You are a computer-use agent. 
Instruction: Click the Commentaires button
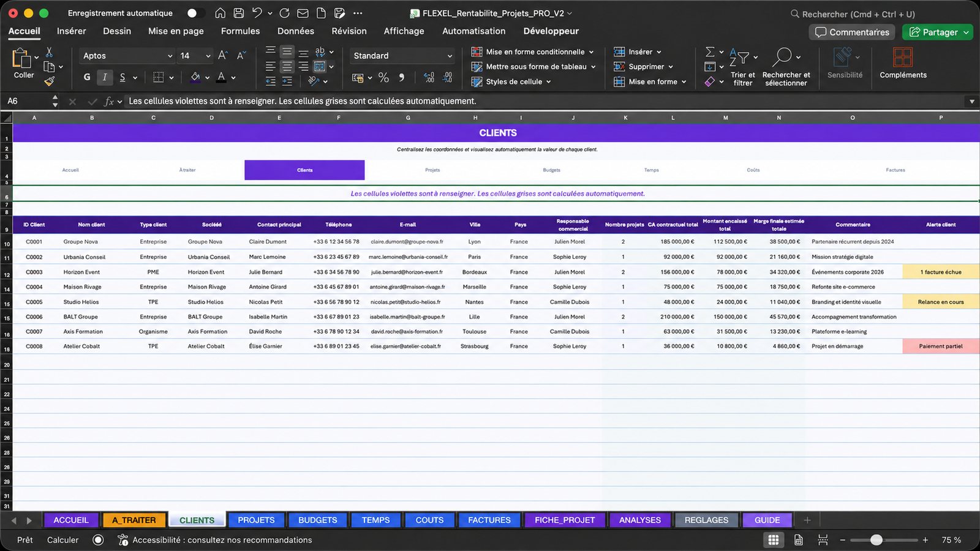[852, 32]
